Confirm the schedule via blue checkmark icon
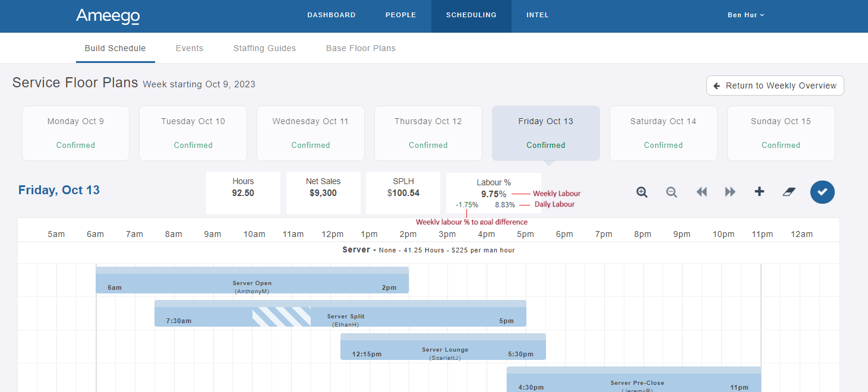 tap(822, 192)
